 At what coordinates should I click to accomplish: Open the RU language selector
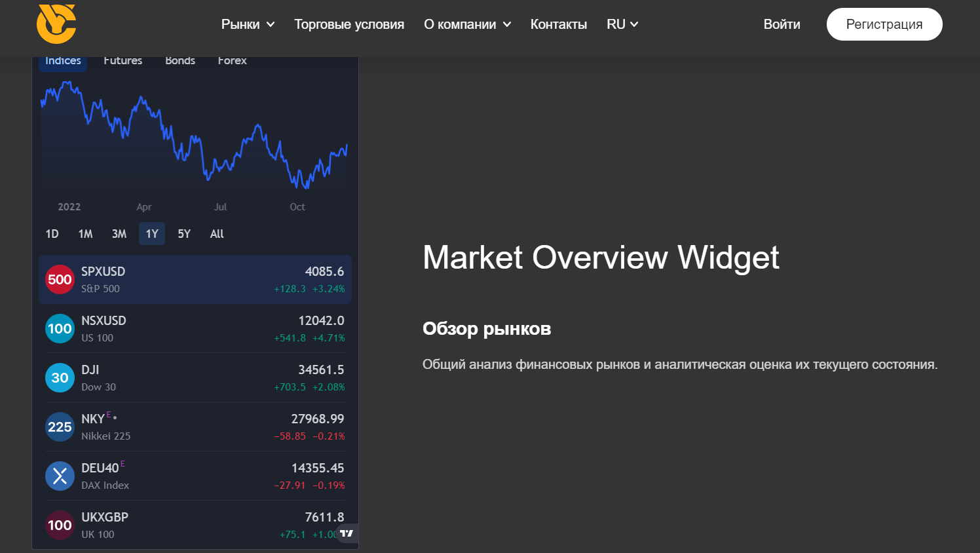pyautogui.click(x=622, y=24)
